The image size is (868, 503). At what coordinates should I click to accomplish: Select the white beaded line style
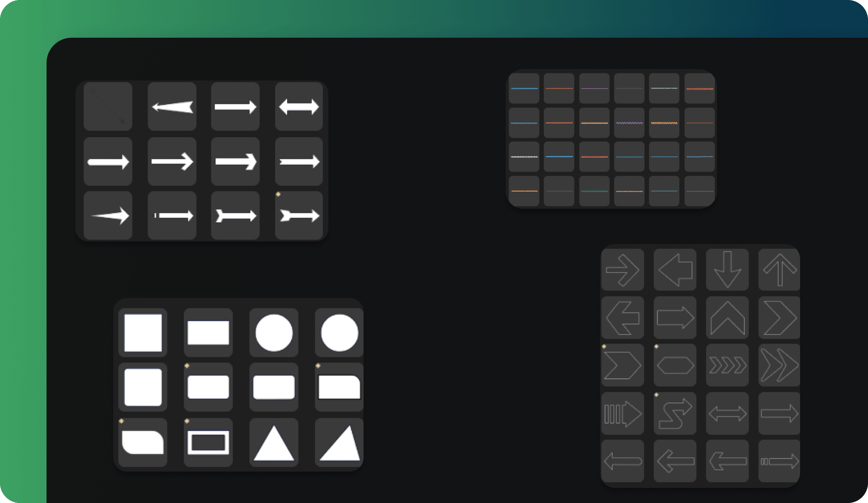(x=524, y=157)
